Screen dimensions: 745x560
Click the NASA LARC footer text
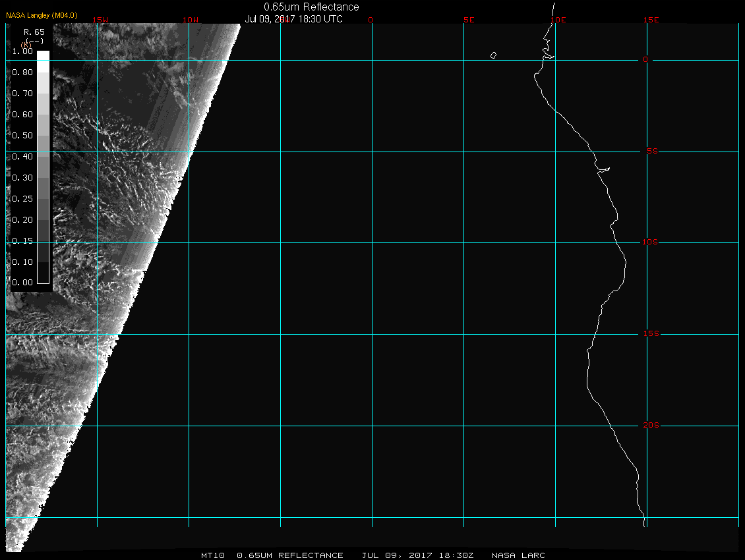[519, 555]
